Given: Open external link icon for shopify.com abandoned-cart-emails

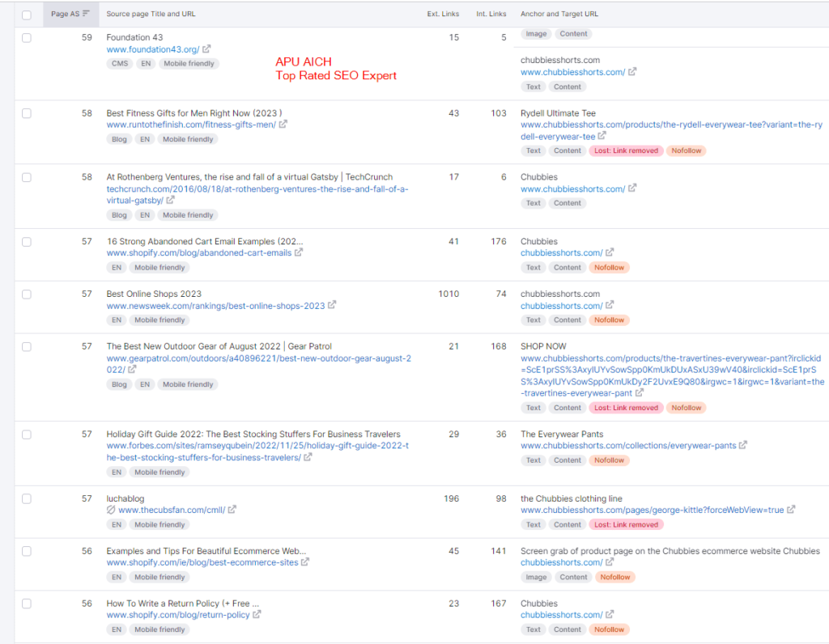Looking at the screenshot, I should pyautogui.click(x=299, y=252).
